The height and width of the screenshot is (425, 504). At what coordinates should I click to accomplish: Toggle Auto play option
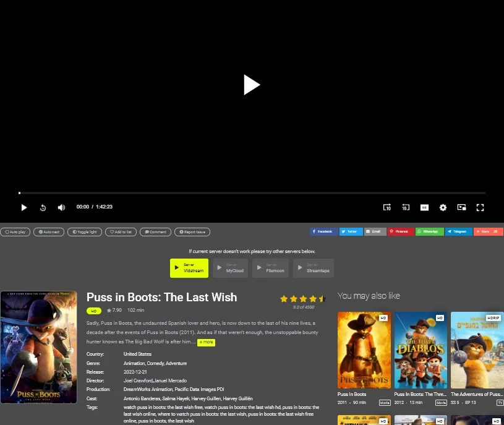coord(15,232)
